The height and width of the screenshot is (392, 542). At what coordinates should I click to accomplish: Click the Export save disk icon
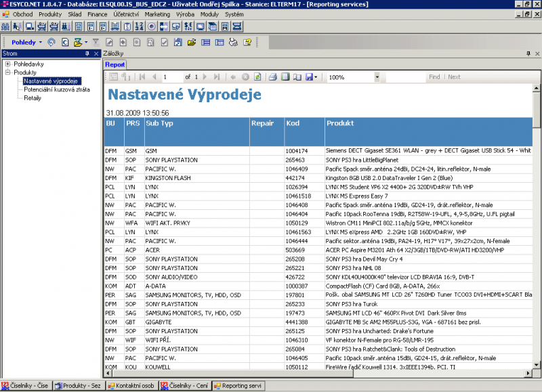pyautogui.click(x=310, y=77)
